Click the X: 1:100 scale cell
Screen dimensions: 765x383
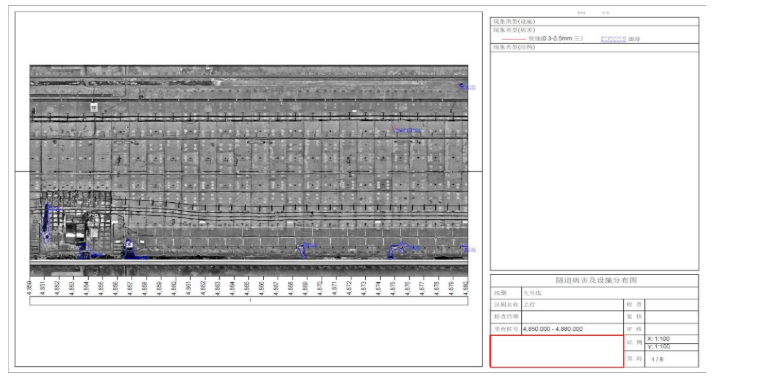coord(671,339)
